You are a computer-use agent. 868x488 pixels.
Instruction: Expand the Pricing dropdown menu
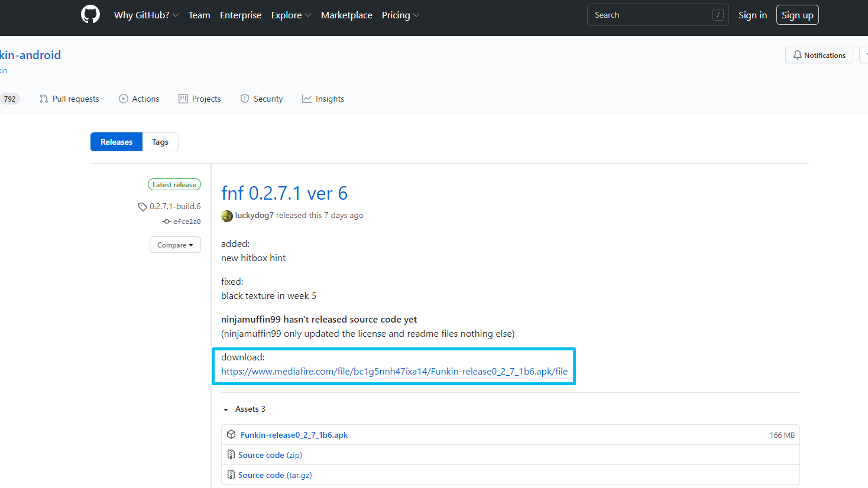pos(400,15)
